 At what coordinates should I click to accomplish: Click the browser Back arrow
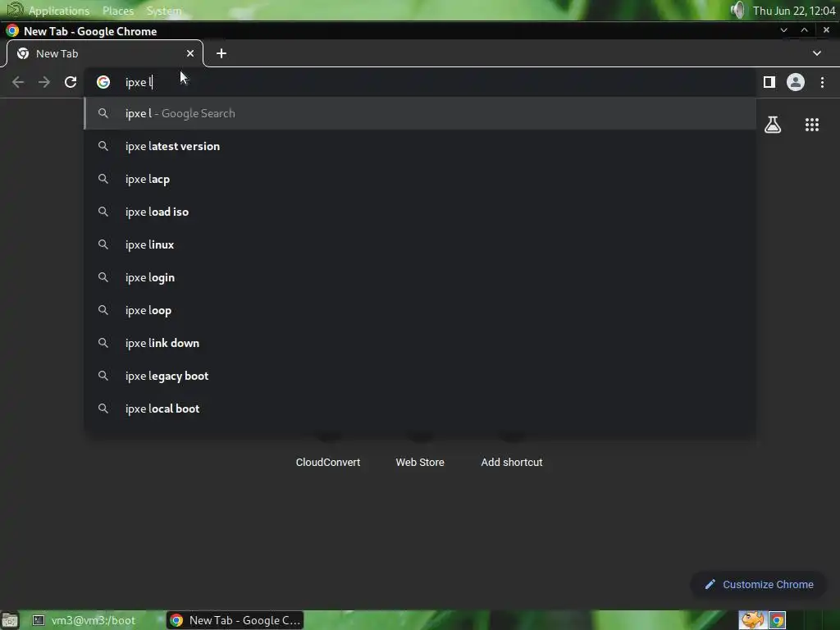[18, 82]
